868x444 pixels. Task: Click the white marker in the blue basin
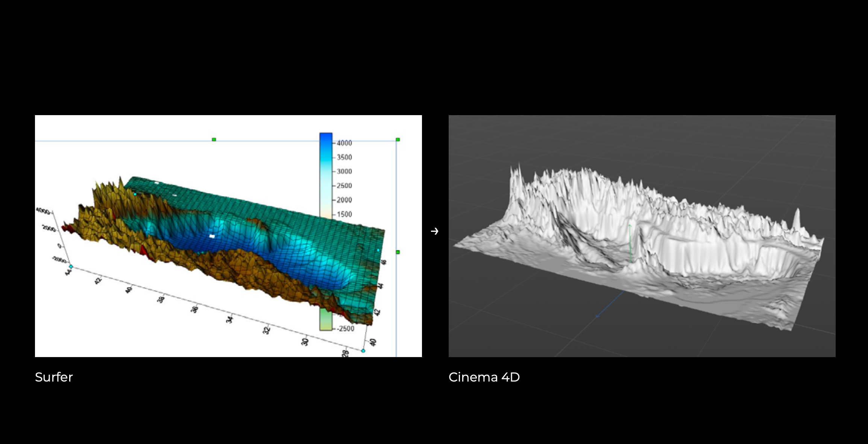point(212,236)
